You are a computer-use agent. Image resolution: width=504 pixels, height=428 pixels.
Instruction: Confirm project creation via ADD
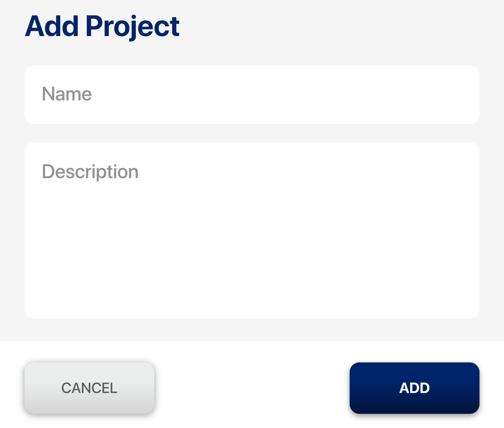coord(414,388)
